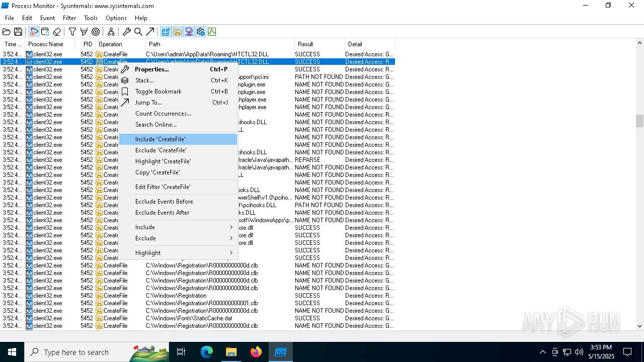The width and height of the screenshot is (644, 362).
Task: Choose Highlight 'CreateFile'
Action: pyautogui.click(x=178, y=161)
